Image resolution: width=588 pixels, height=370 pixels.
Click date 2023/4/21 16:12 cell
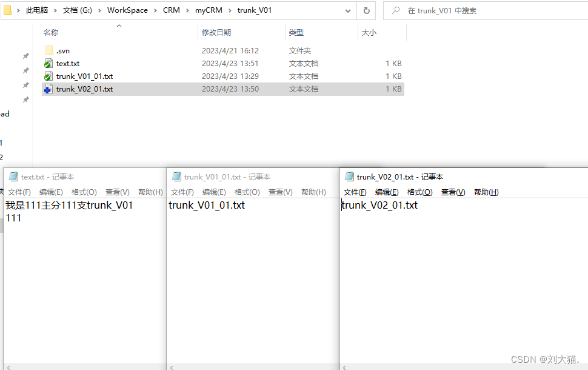230,51
